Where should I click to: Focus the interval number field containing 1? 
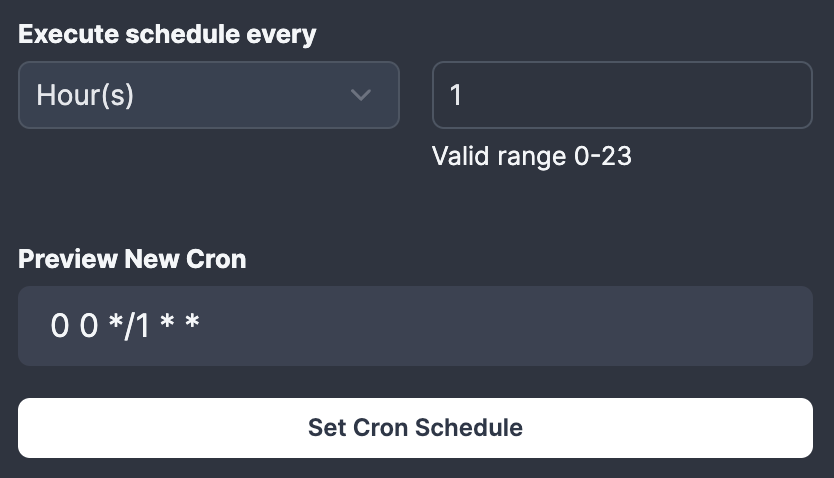(621, 96)
